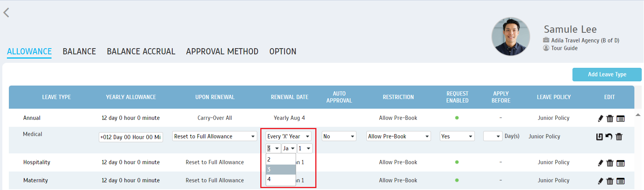Undo edits to the Medical row
Viewport: 644px width, 190px height.
pos(609,136)
